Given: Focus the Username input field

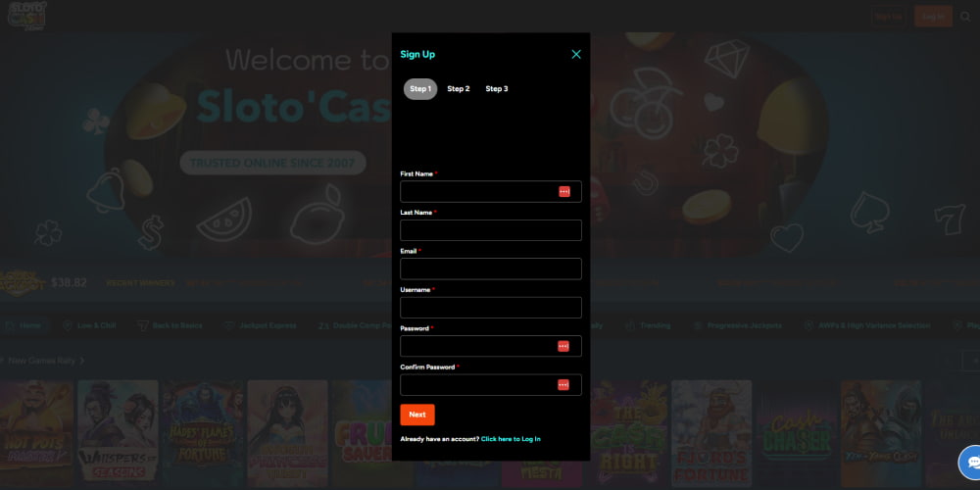Looking at the screenshot, I should coord(491,308).
